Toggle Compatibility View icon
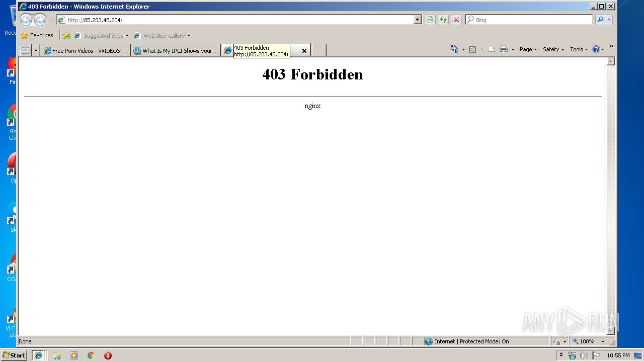 pos(430,20)
